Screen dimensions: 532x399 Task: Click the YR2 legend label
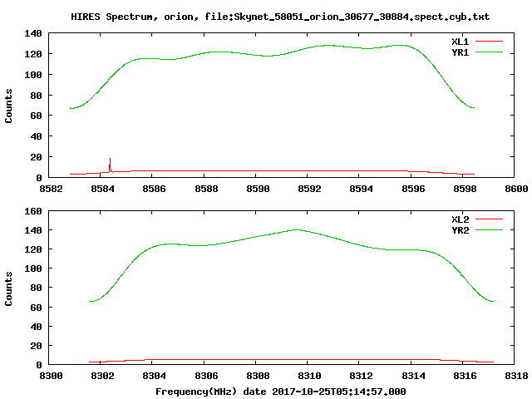[x=460, y=230]
